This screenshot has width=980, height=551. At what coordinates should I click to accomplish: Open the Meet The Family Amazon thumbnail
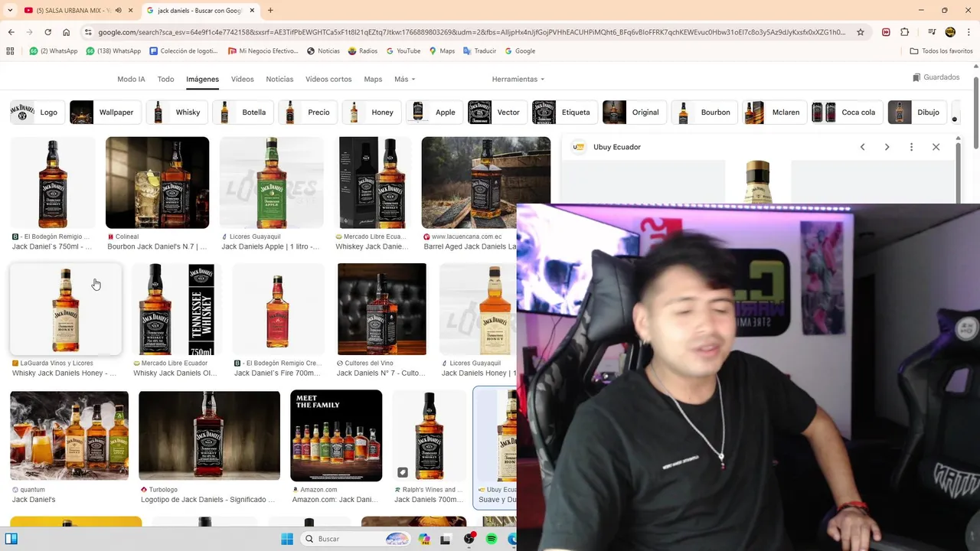(x=336, y=435)
